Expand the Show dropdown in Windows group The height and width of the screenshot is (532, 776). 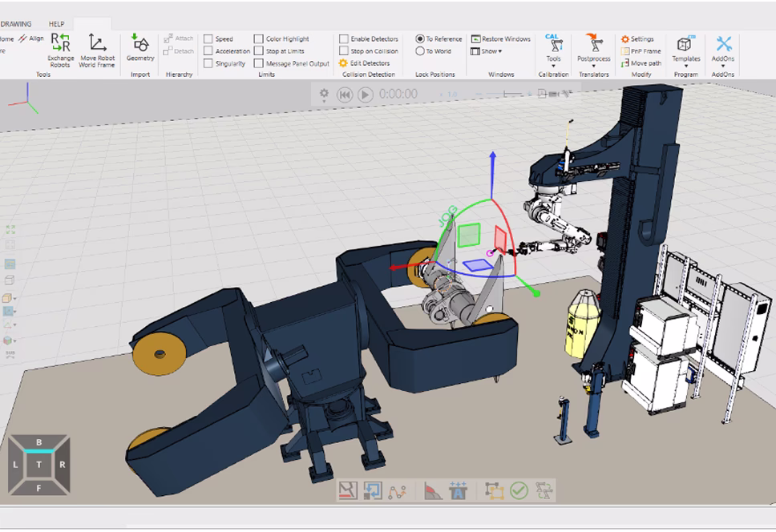click(489, 51)
